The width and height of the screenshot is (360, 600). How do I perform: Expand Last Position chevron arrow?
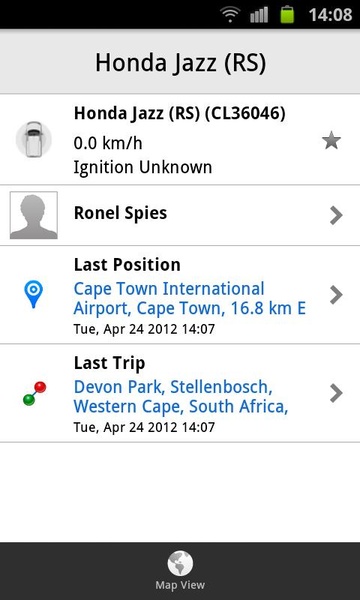pos(336,295)
